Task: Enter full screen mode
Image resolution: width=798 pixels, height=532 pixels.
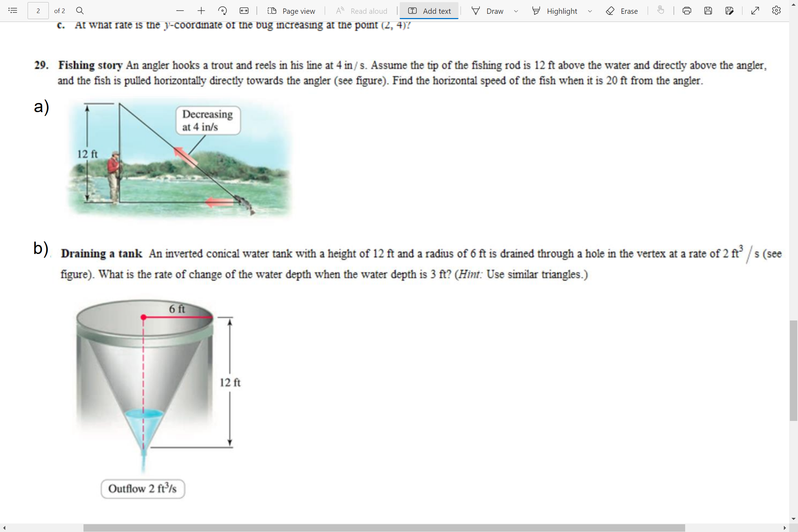Action: (755, 11)
